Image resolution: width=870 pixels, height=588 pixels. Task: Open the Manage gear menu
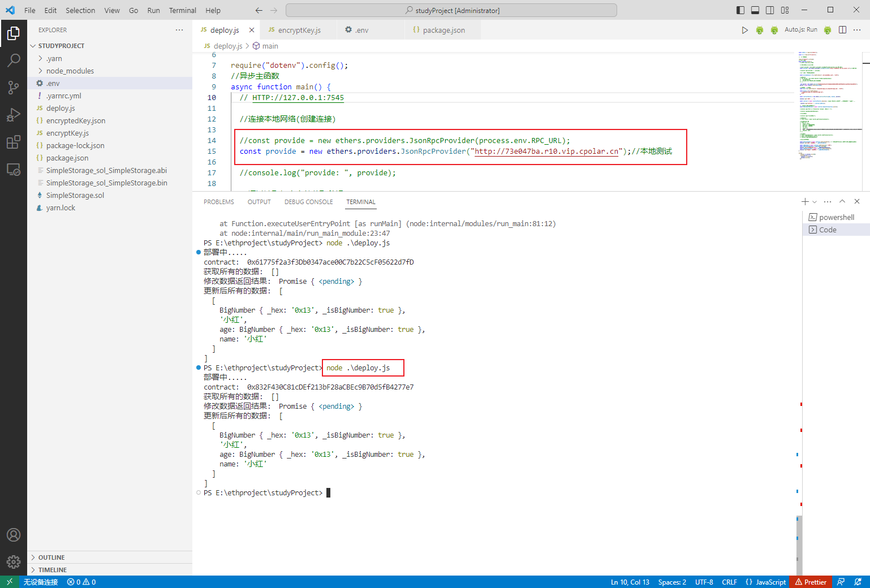(14, 562)
